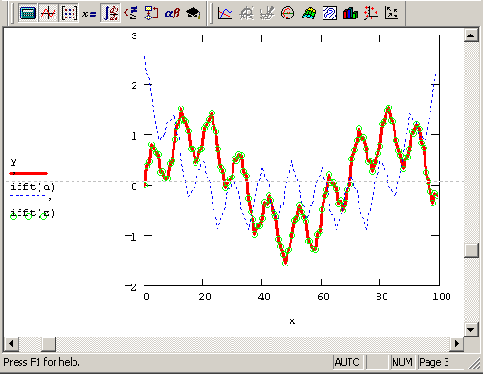Click y-axis tick label 2

pyautogui.click(x=134, y=86)
